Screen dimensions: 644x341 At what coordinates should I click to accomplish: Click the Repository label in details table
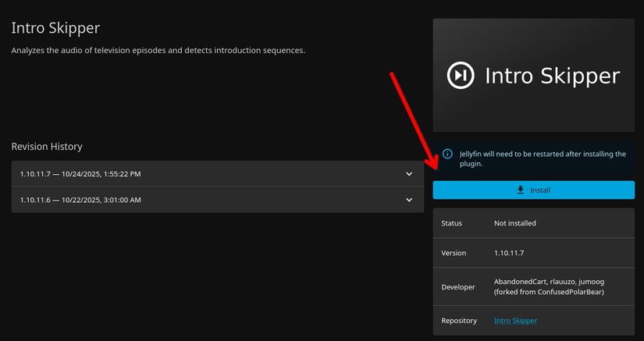click(458, 321)
